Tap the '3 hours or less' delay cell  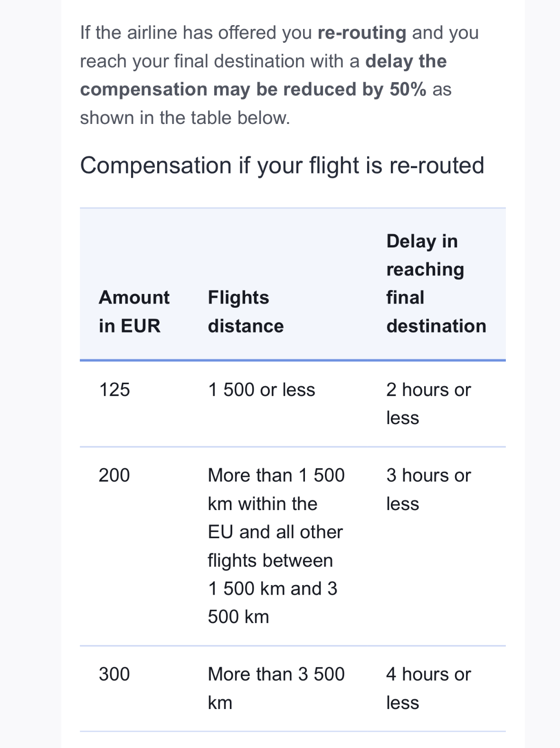pos(428,489)
